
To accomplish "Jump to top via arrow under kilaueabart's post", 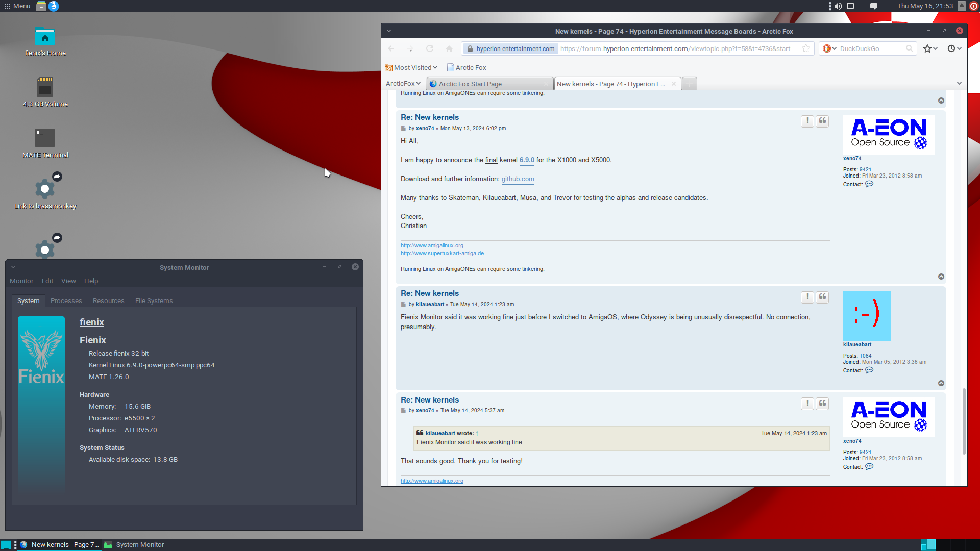I will pos(941,383).
